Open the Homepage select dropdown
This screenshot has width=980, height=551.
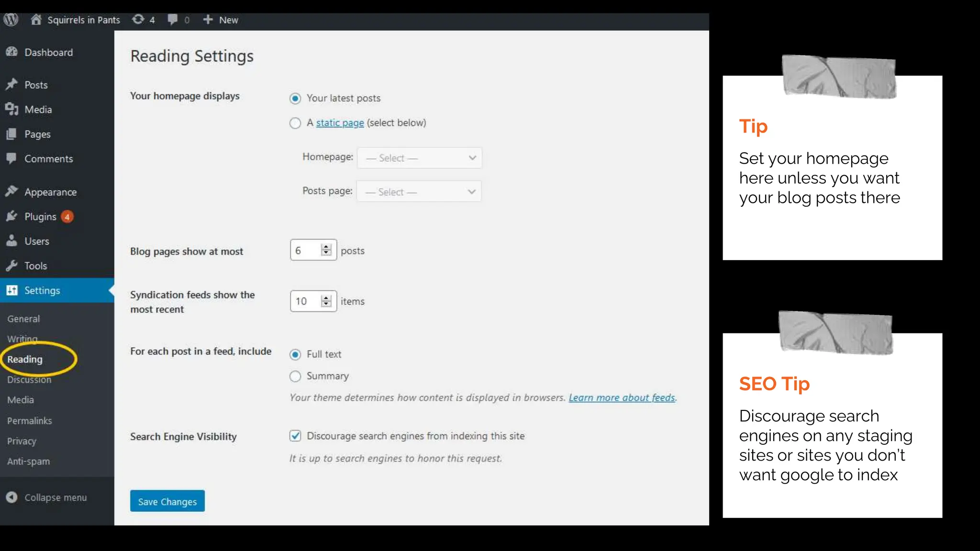[x=419, y=158]
